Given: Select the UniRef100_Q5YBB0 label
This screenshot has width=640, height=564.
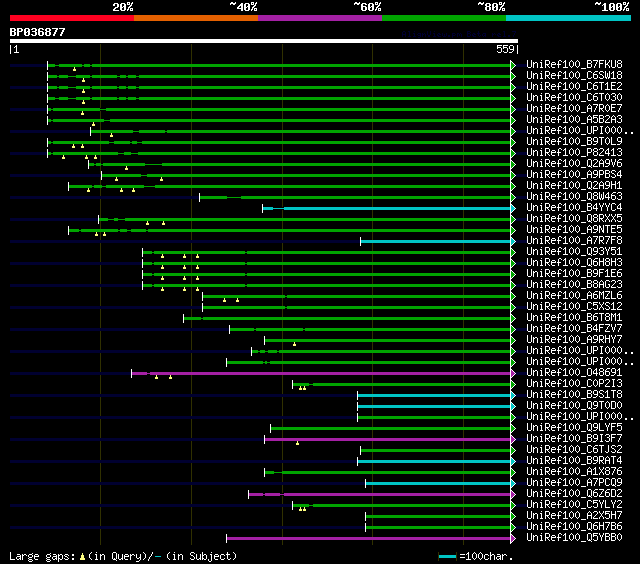Looking at the screenshot, I should click(x=574, y=538).
